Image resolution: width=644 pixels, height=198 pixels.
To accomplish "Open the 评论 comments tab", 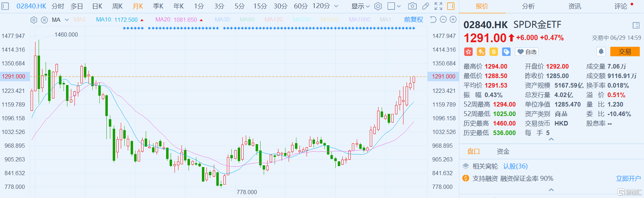I will pyautogui.click(x=621, y=6).
